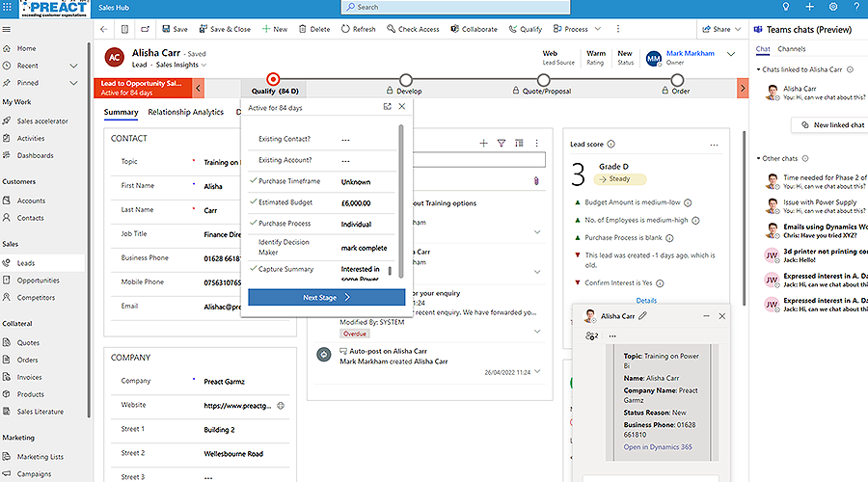Image resolution: width=868 pixels, height=482 pixels.
Task: Qualify the lead
Action: [x=526, y=29]
